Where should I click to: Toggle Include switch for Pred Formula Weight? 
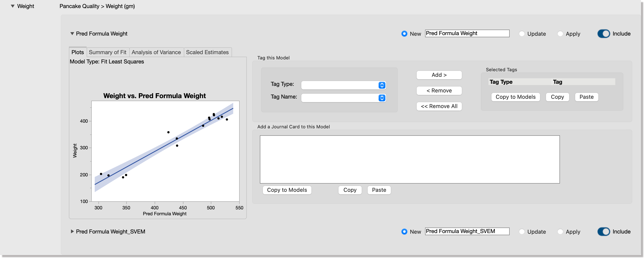(x=603, y=34)
